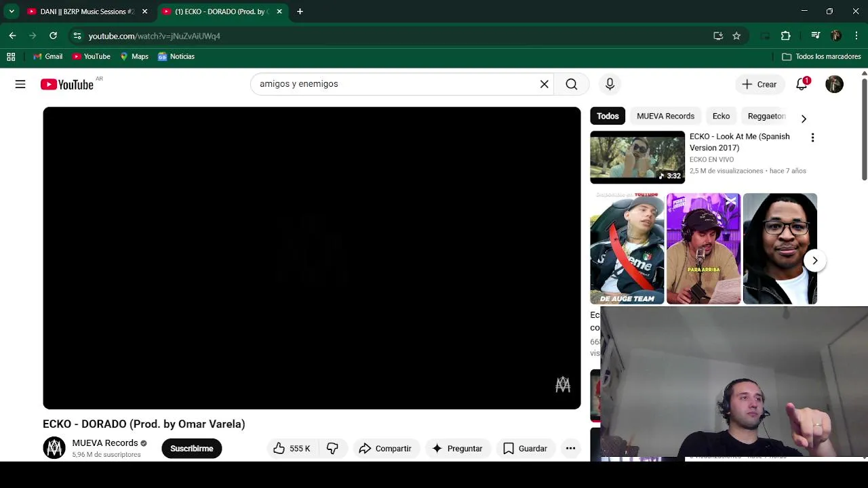Close the ECKO DORADO tab
This screenshot has height=488, width=868.
(279, 12)
